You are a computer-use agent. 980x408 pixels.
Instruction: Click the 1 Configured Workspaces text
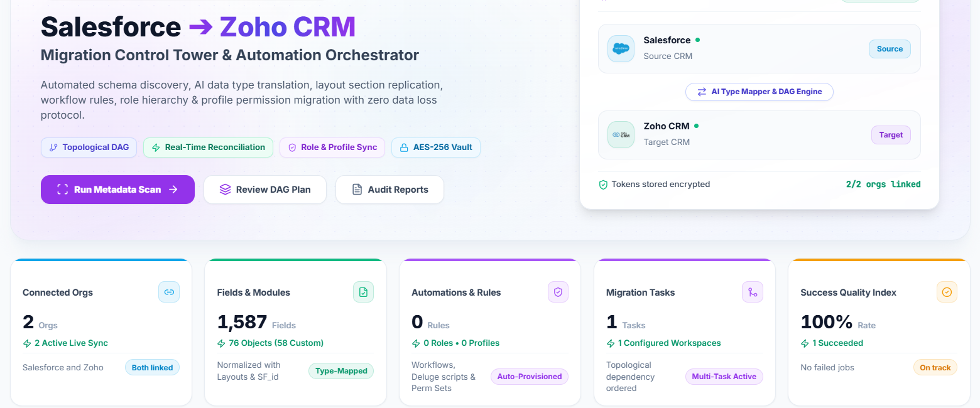[670, 343]
